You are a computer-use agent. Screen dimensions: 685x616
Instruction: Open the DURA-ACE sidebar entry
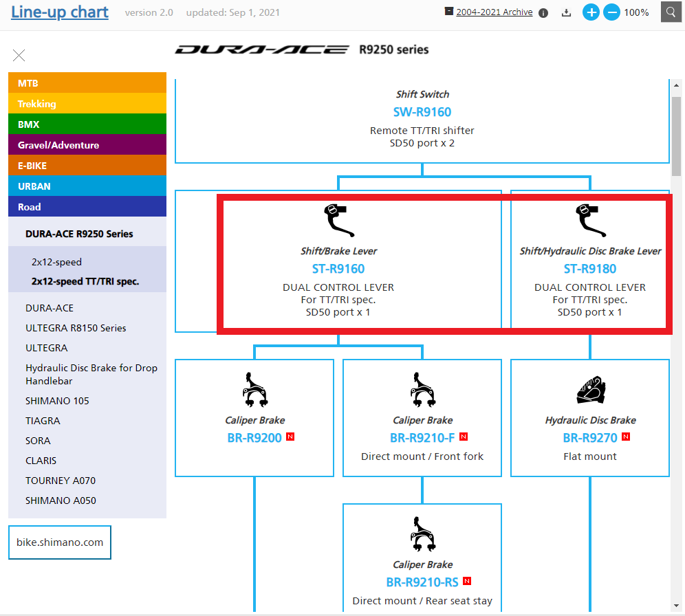(50, 308)
